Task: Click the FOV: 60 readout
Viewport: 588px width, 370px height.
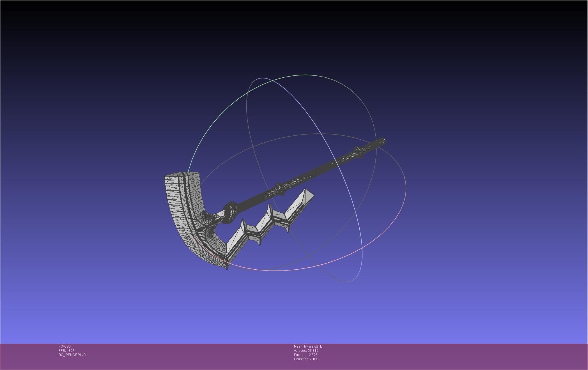Action: pos(65,346)
